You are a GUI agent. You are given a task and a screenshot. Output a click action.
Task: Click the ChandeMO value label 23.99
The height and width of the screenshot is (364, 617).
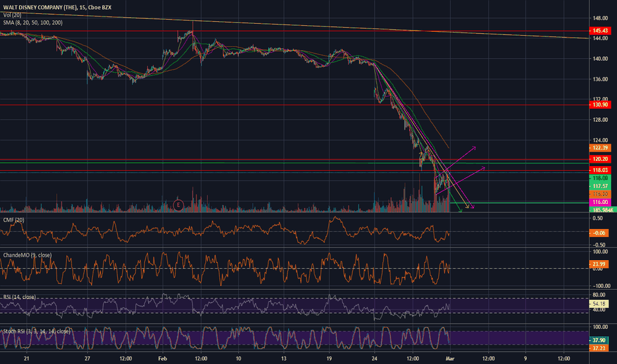point(599,264)
